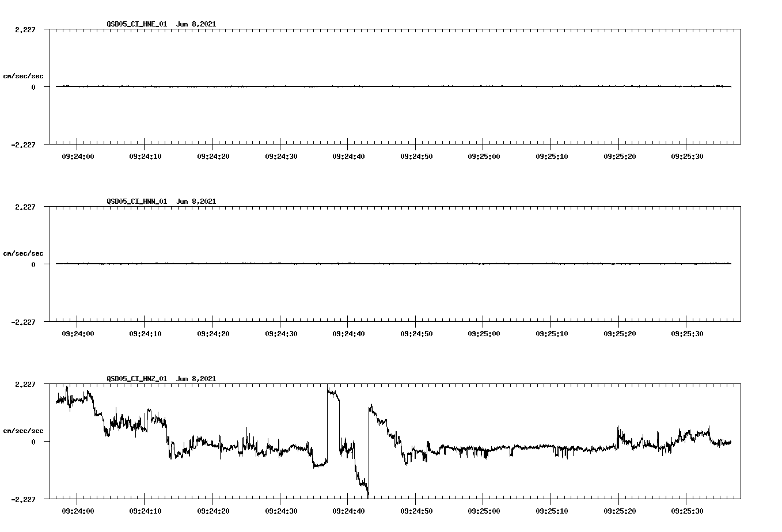Click 09:25:10 time label under HNE plot
Screen dimensions: 782x532
[552, 156]
